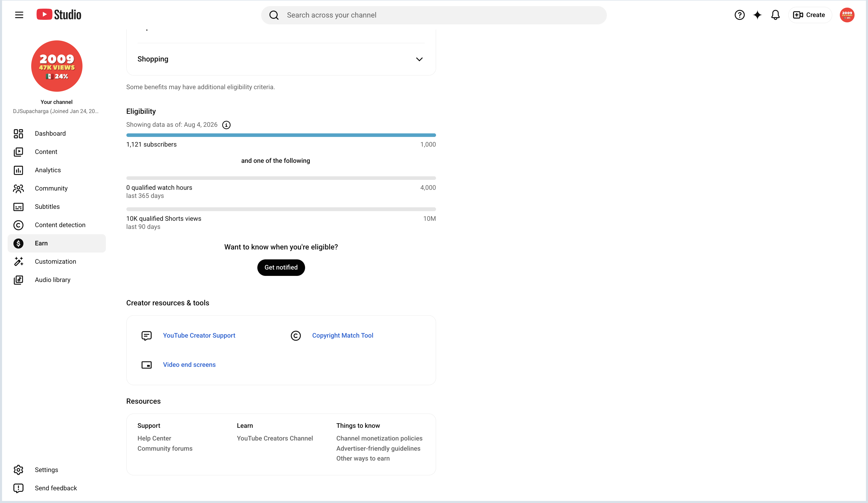Select Subtitles in the sidebar
This screenshot has width=868, height=503.
coord(57,207)
